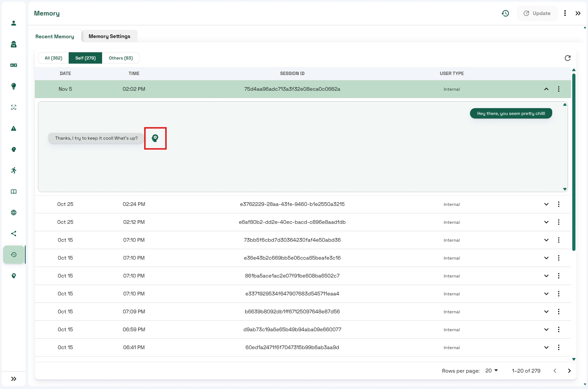Expand the Oct 25 02:24 PM session row
The height and width of the screenshot is (389, 588).
coord(546,204)
